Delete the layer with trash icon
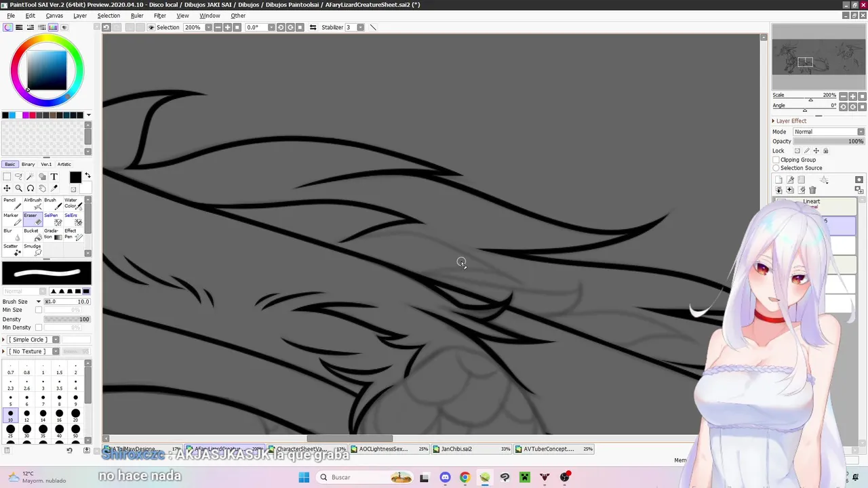The image size is (868, 488). click(812, 190)
